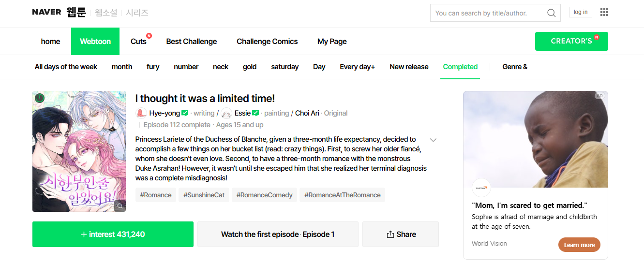The width and height of the screenshot is (644, 264).
Task: Open the Genre & menu
Action: click(514, 67)
